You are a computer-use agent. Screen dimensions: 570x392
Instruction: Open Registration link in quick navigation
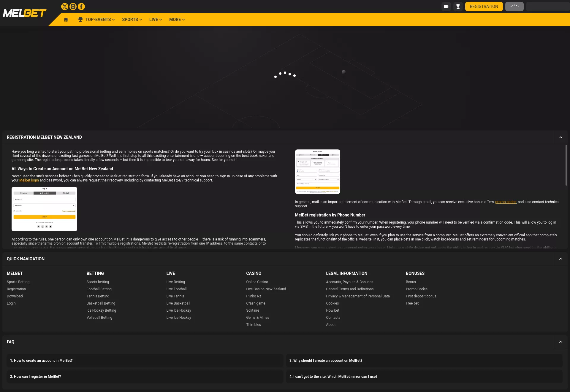point(16,289)
